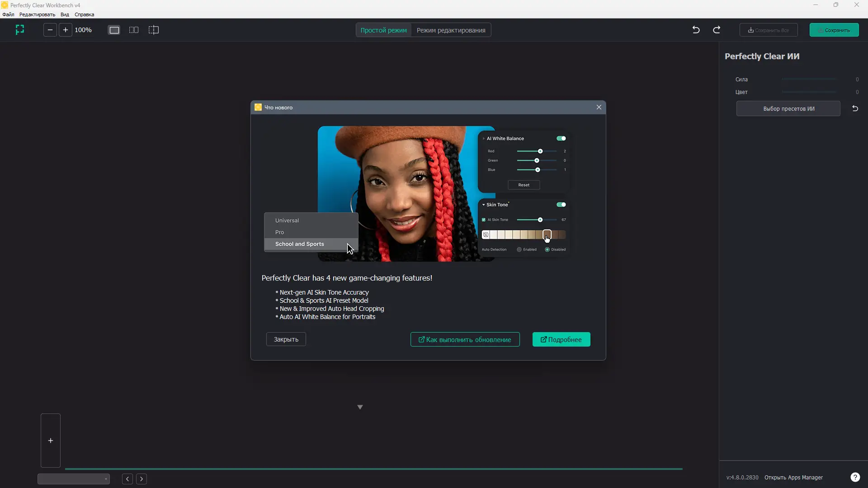Collapse the filmstrip panel arrow
868x488 pixels.
click(x=360, y=407)
